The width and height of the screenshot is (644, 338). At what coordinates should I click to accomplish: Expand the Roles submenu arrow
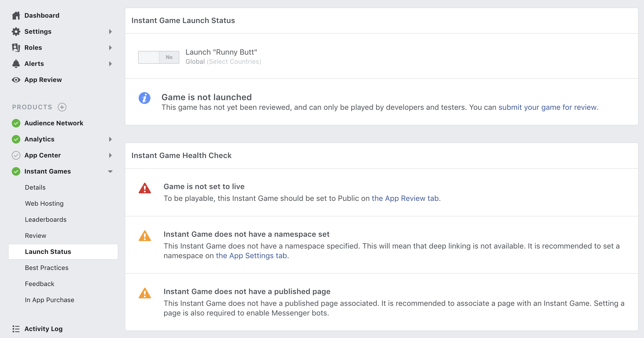click(x=110, y=48)
